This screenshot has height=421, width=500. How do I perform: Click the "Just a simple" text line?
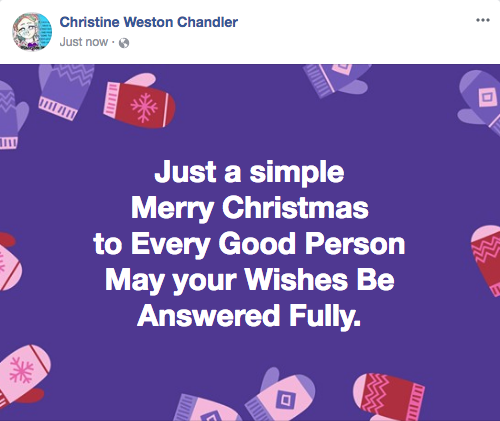point(249,172)
